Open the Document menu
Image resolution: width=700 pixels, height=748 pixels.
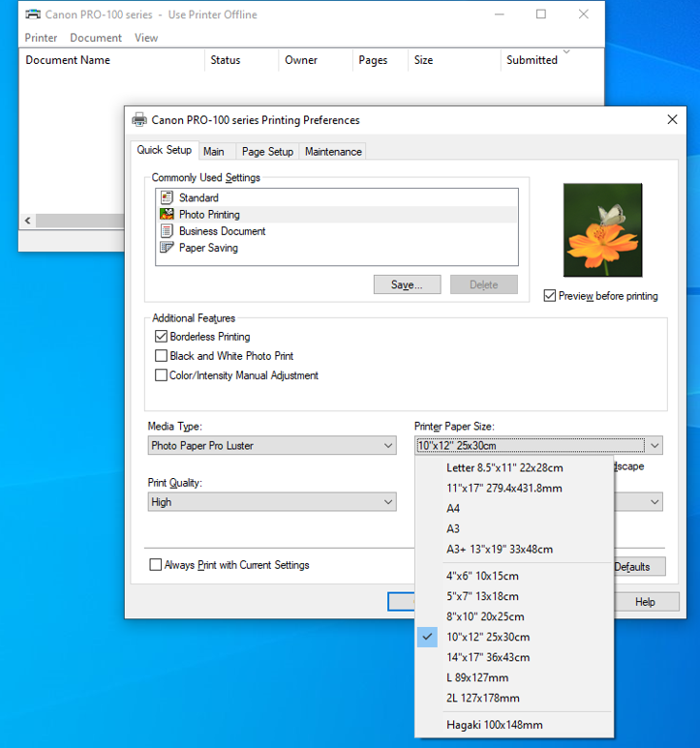pos(96,38)
